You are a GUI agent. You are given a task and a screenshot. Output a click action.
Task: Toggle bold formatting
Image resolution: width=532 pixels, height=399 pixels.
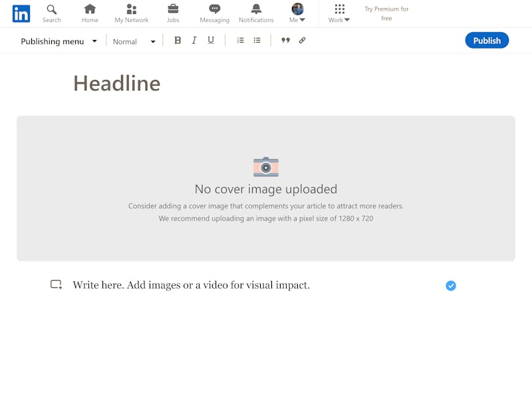tap(178, 41)
